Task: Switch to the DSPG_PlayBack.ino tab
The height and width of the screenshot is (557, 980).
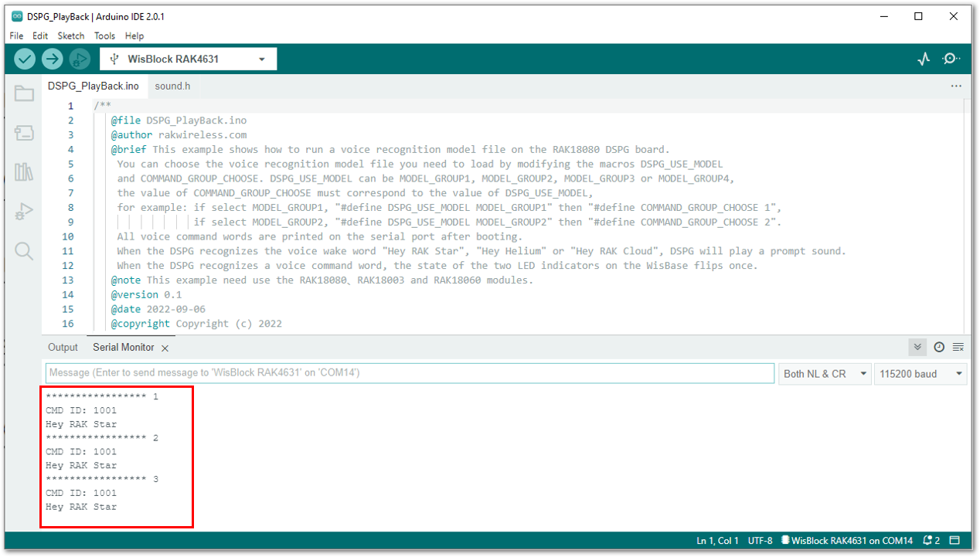Action: (94, 86)
